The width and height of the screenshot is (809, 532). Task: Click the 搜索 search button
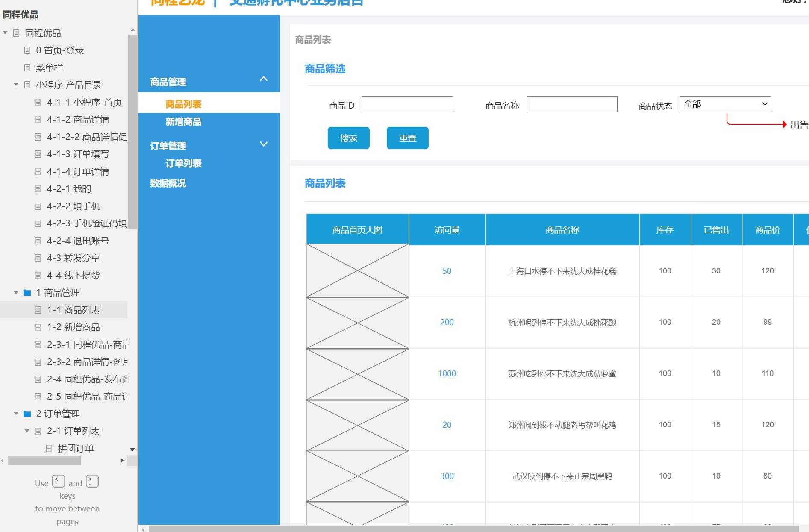point(348,138)
